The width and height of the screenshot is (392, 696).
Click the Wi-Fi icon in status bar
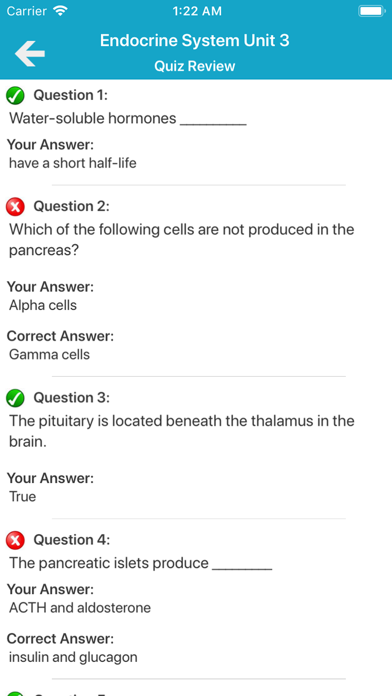60,11
